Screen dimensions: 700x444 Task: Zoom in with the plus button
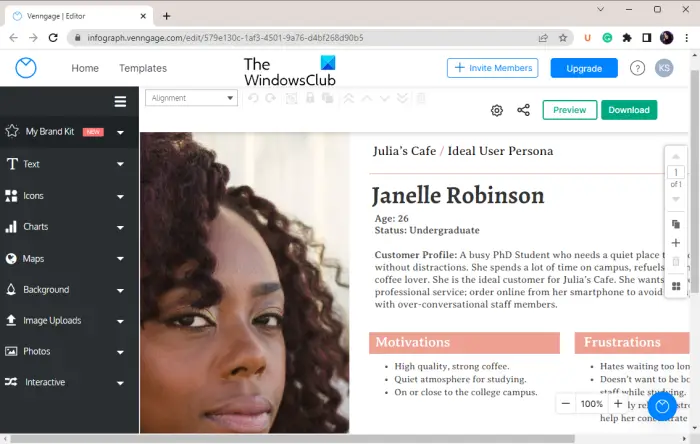618,404
